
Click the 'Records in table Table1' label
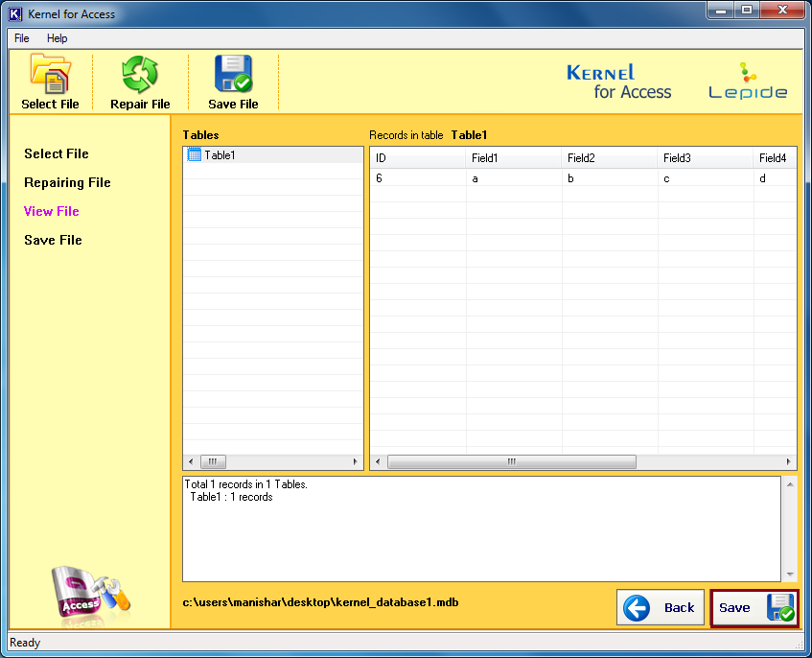click(428, 135)
